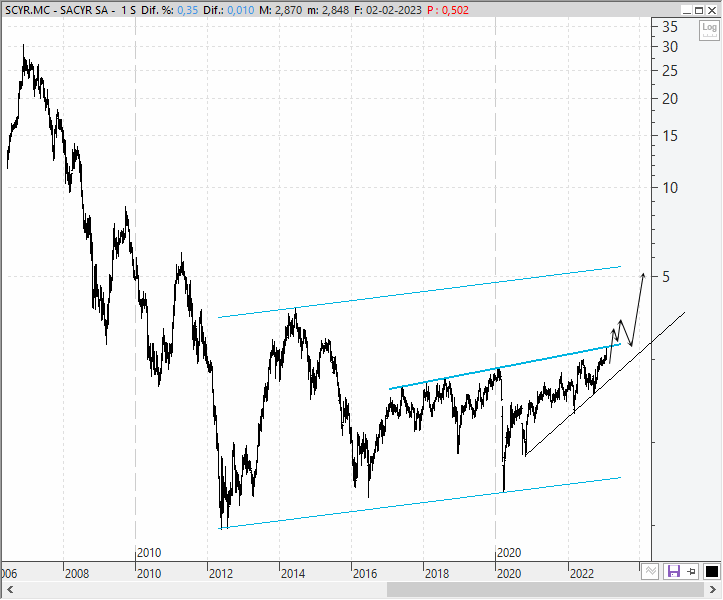
Task: Click the 2016 time axis label
Action: 365,574
